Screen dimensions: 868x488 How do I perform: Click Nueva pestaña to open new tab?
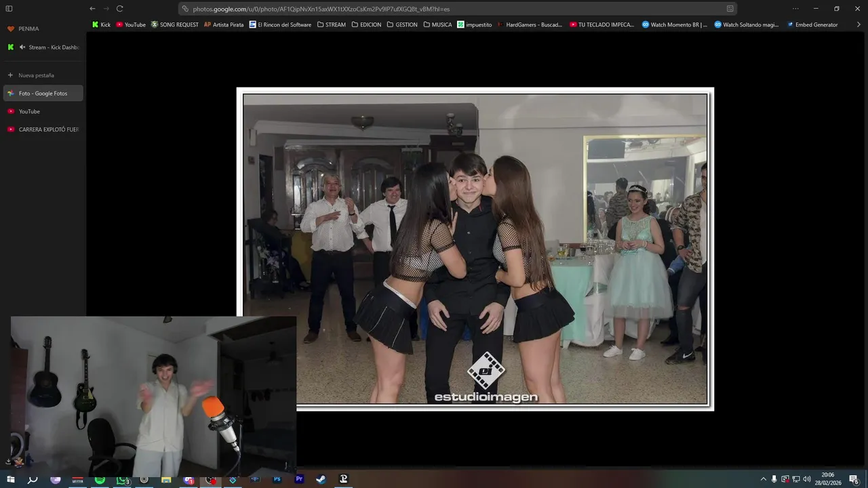click(x=31, y=75)
